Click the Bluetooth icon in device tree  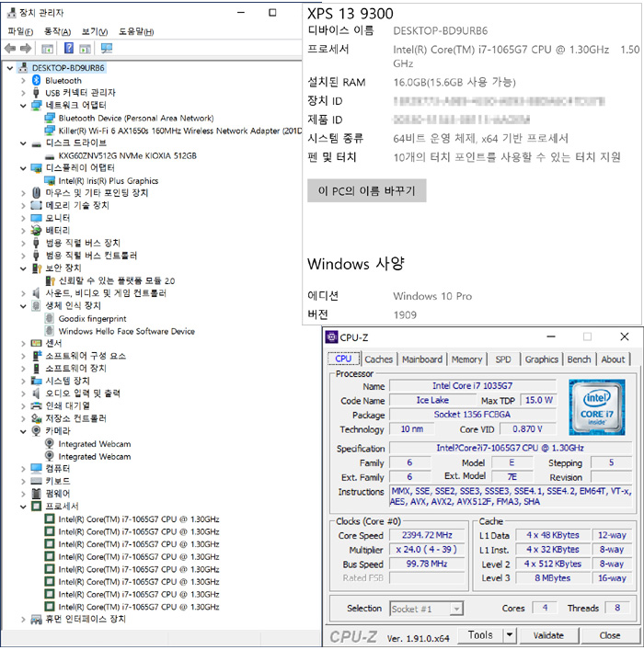[x=37, y=80]
